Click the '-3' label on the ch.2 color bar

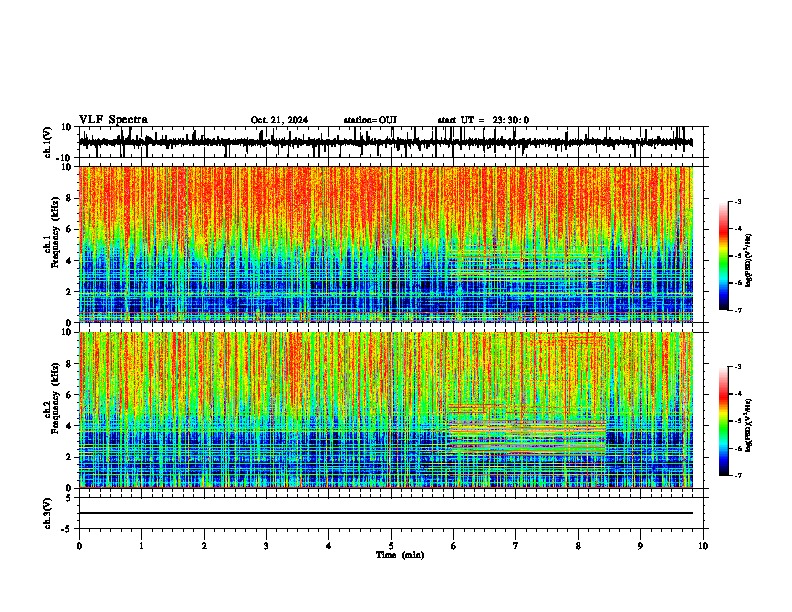738,367
